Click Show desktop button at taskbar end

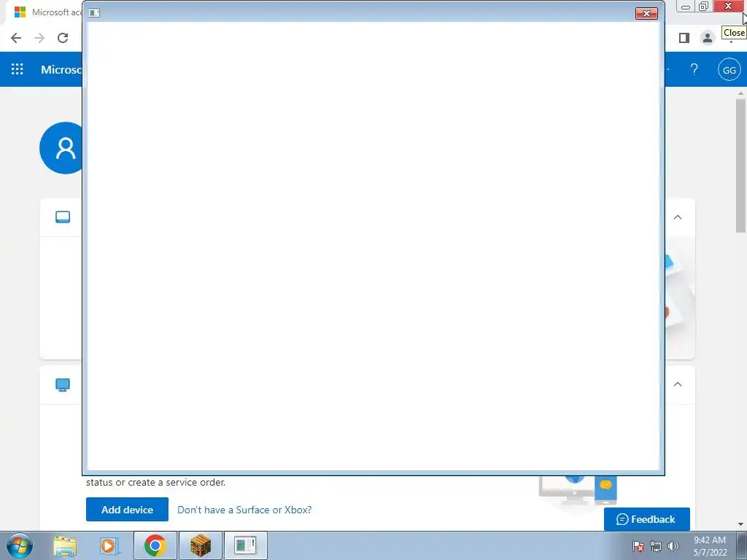click(x=742, y=545)
